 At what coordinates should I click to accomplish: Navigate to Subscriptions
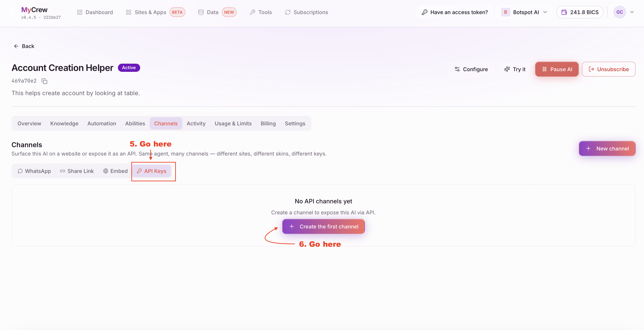point(307,12)
